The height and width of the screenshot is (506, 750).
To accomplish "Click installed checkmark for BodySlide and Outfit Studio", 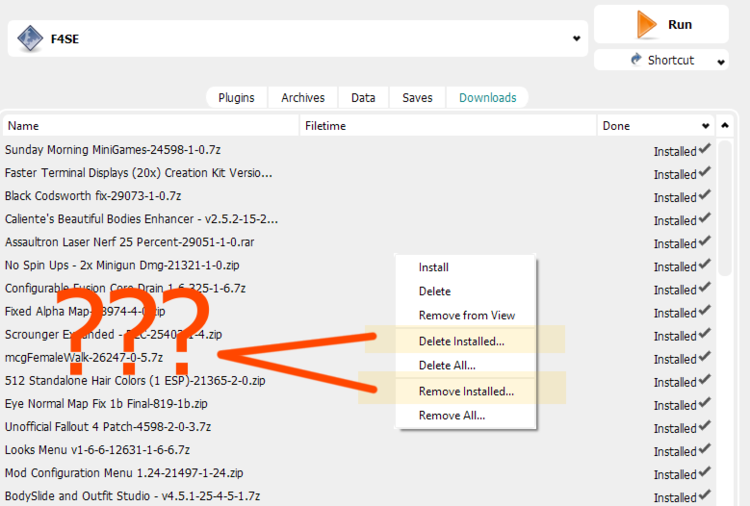I will click(706, 495).
